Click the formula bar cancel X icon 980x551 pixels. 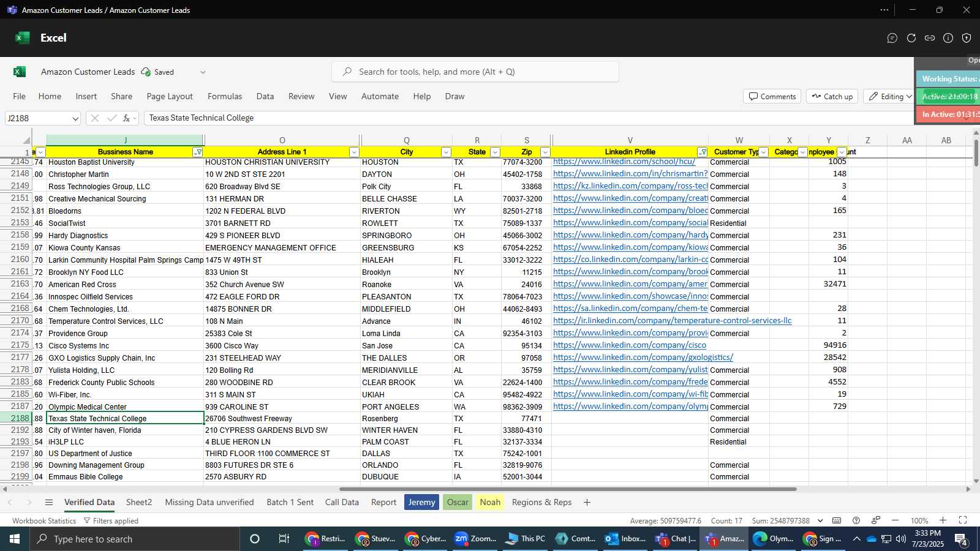coord(95,118)
